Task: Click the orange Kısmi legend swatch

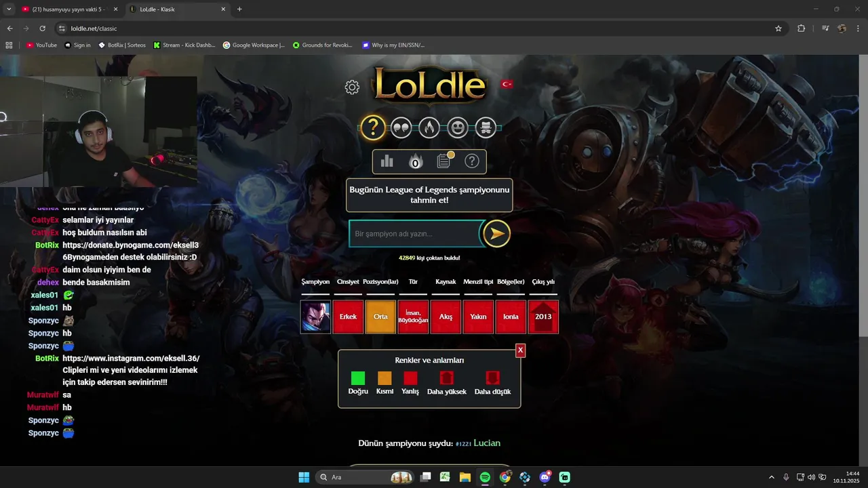Action: (384, 378)
